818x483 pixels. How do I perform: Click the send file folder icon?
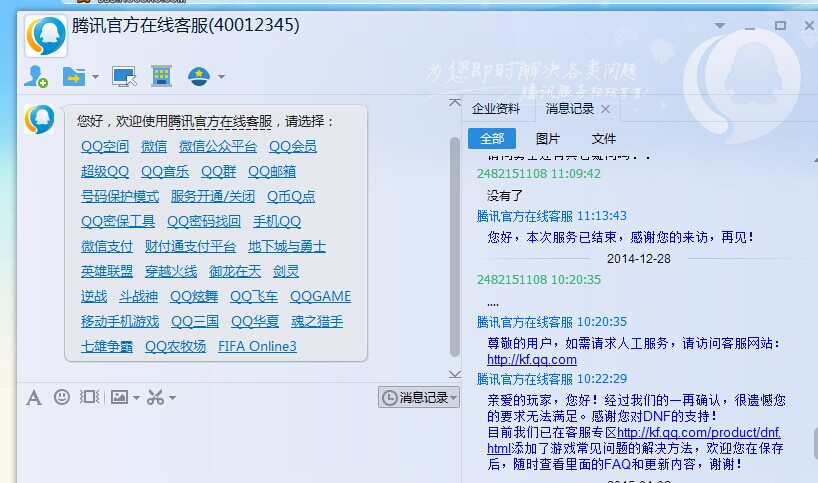(x=74, y=77)
